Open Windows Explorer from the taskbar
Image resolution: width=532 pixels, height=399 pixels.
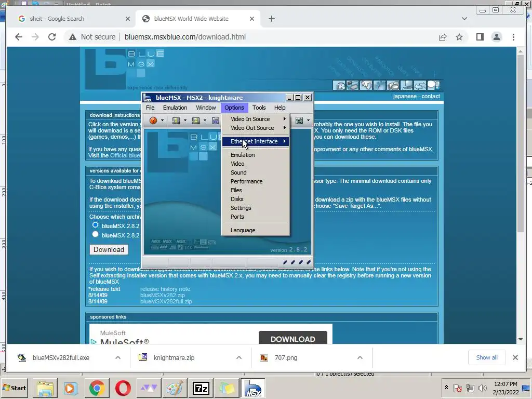click(45, 388)
